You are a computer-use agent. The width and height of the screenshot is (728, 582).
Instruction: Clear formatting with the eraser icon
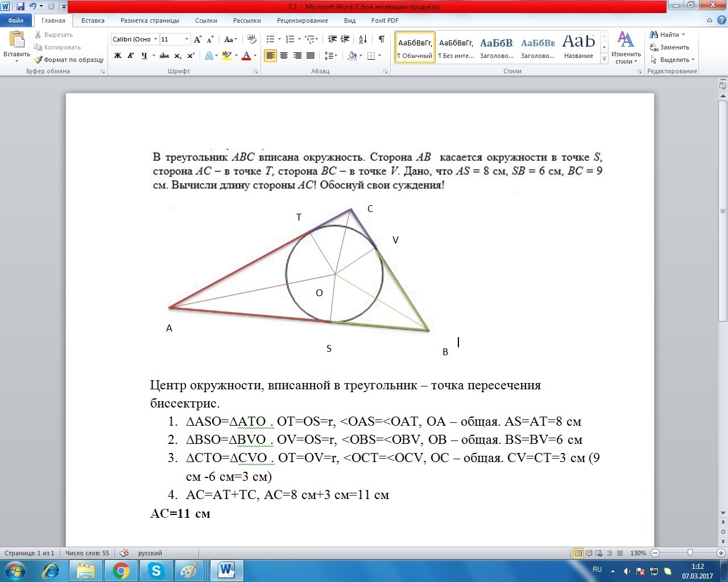point(251,39)
